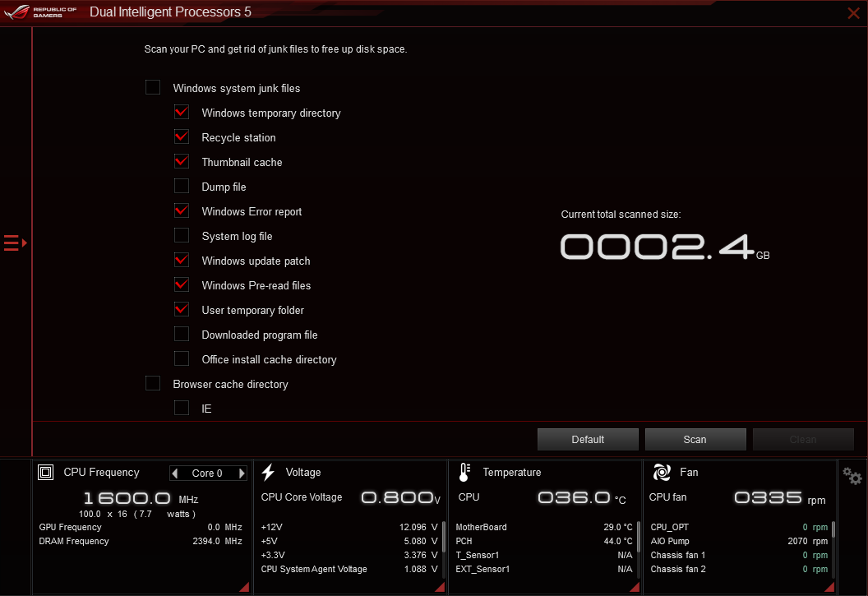Open the side menu arrow icon

click(15, 243)
